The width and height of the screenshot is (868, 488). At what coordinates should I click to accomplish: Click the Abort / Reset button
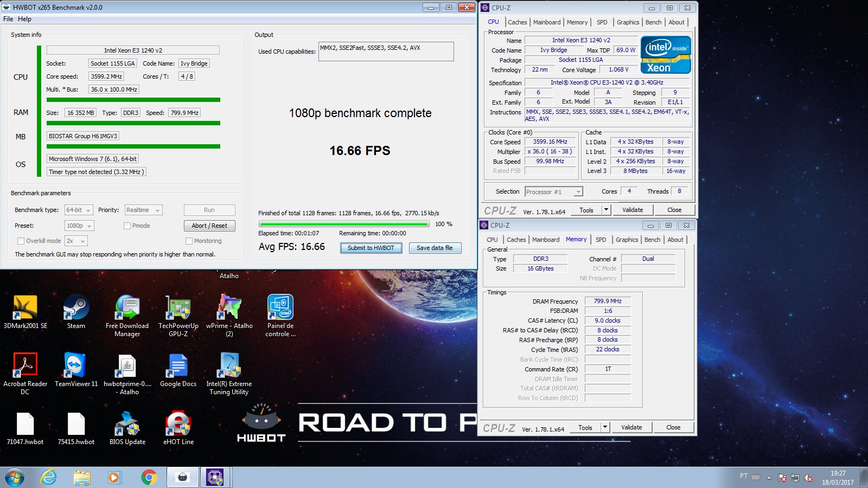[x=209, y=226]
